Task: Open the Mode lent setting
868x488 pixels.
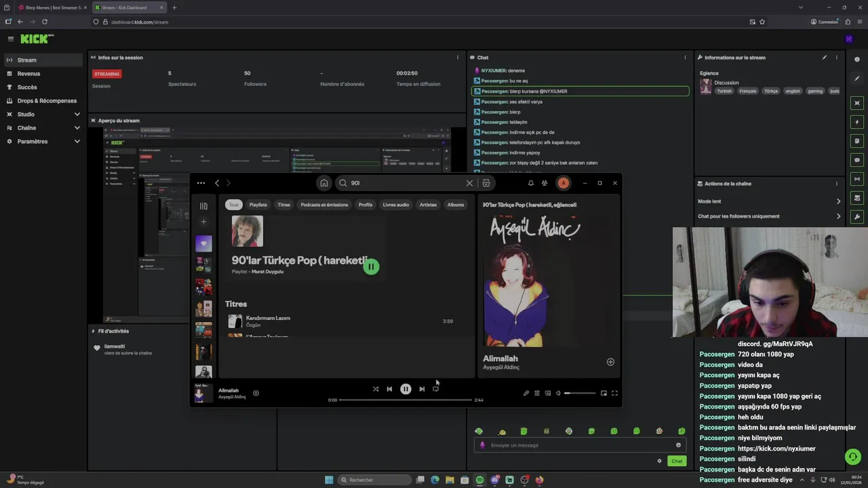Action: [x=769, y=201]
